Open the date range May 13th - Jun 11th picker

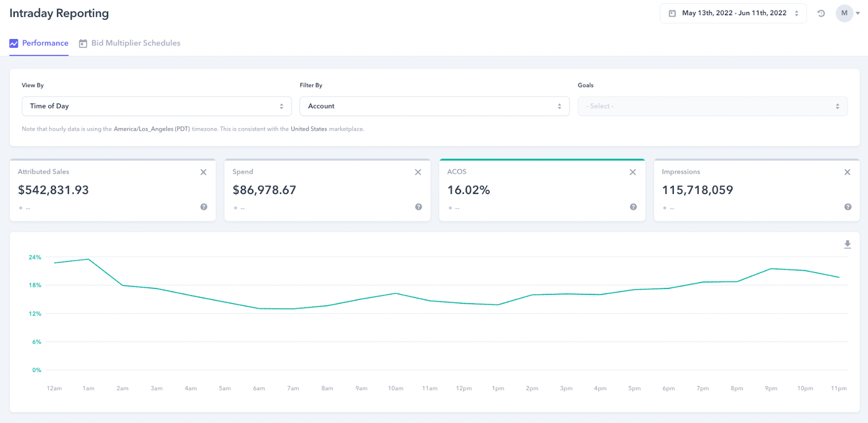(x=733, y=13)
